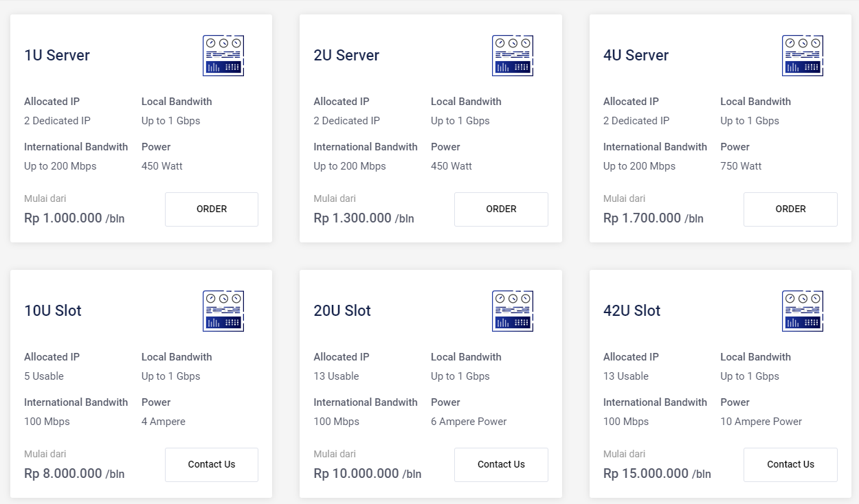Image resolution: width=859 pixels, height=504 pixels.
Task: Click the server rack icon on 2U Server card
Action: pos(513,56)
